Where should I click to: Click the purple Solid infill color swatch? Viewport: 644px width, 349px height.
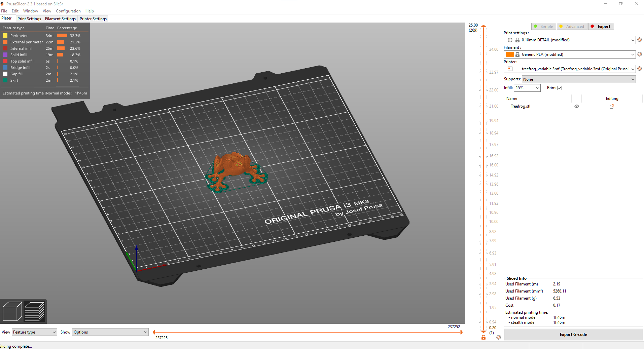coord(5,55)
